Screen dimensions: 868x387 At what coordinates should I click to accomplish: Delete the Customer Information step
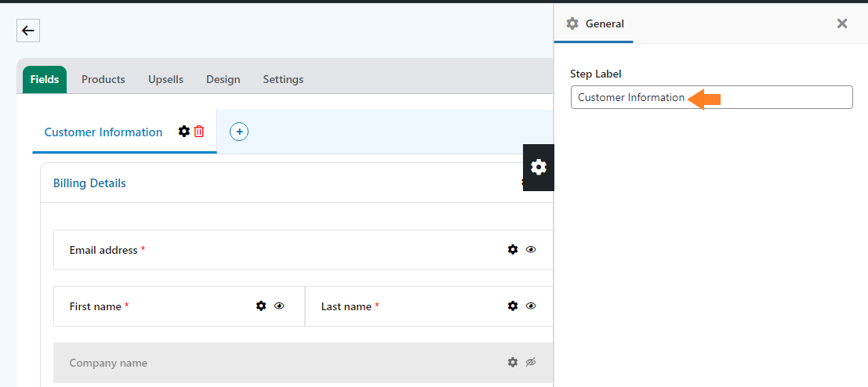pyautogui.click(x=199, y=132)
